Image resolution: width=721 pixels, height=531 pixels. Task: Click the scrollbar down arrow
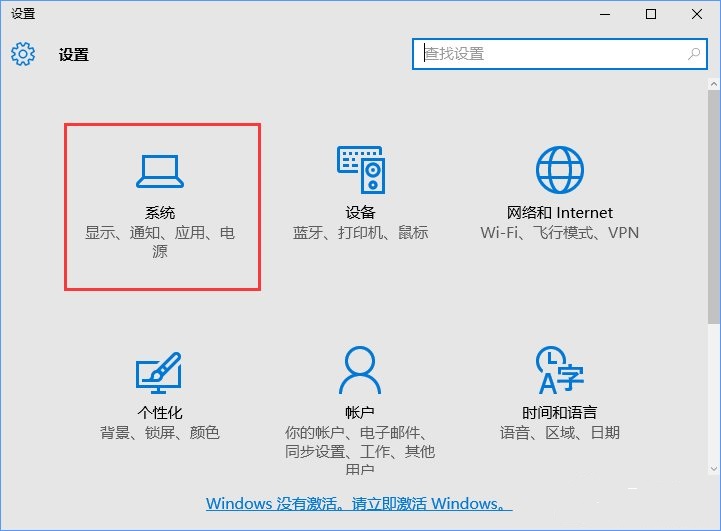[714, 468]
